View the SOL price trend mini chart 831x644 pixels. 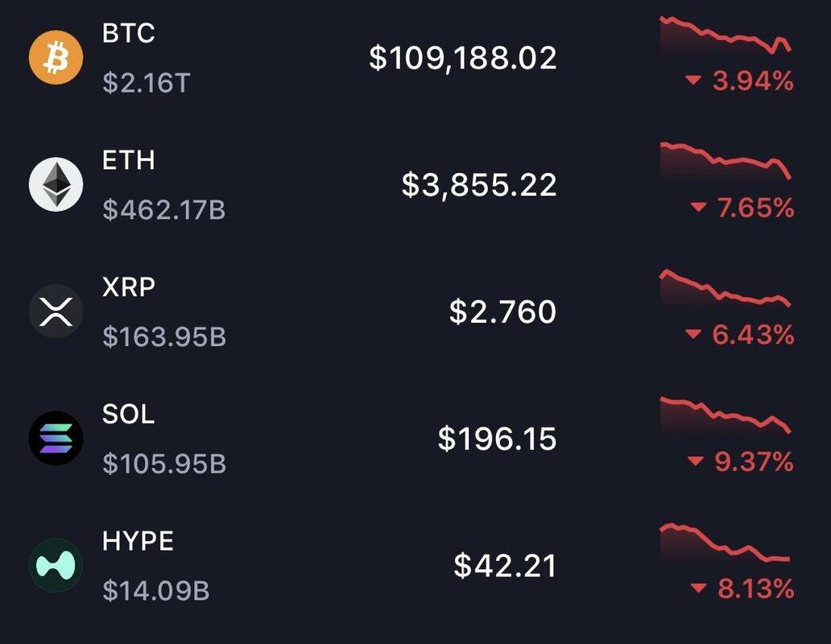click(x=726, y=415)
